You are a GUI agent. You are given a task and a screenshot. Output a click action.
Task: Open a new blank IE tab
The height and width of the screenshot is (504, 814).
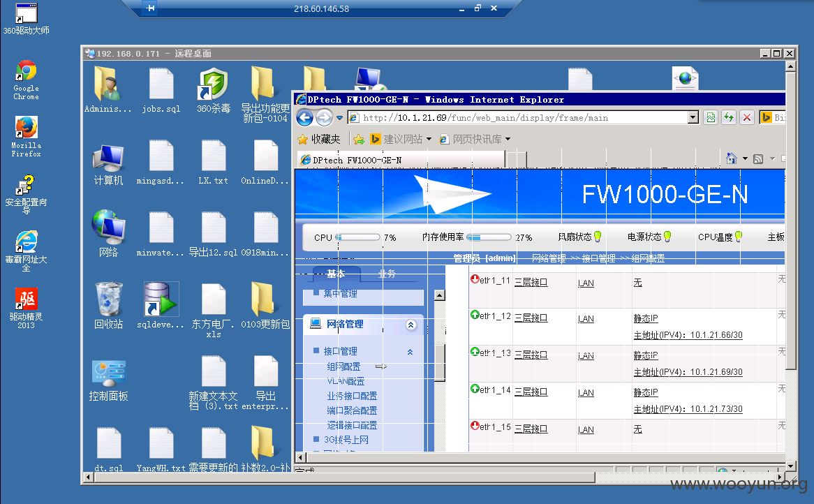(x=517, y=160)
